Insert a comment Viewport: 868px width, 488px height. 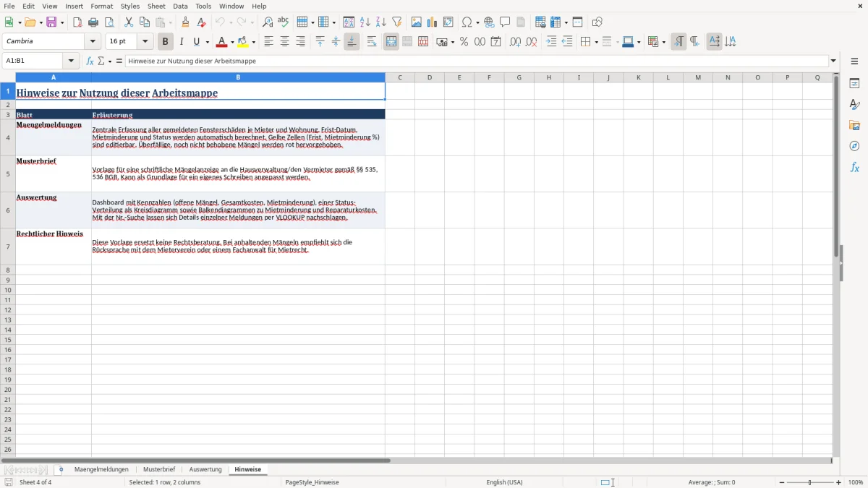[505, 22]
